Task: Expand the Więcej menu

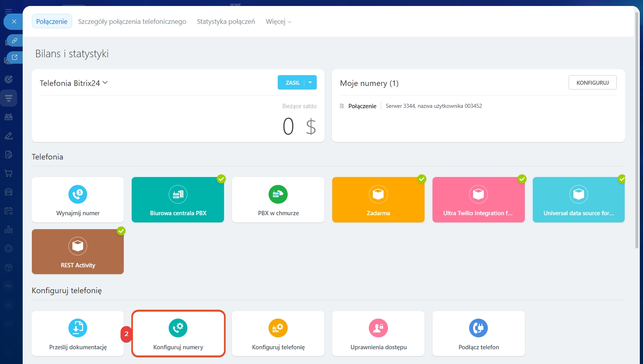Action: coord(278,21)
